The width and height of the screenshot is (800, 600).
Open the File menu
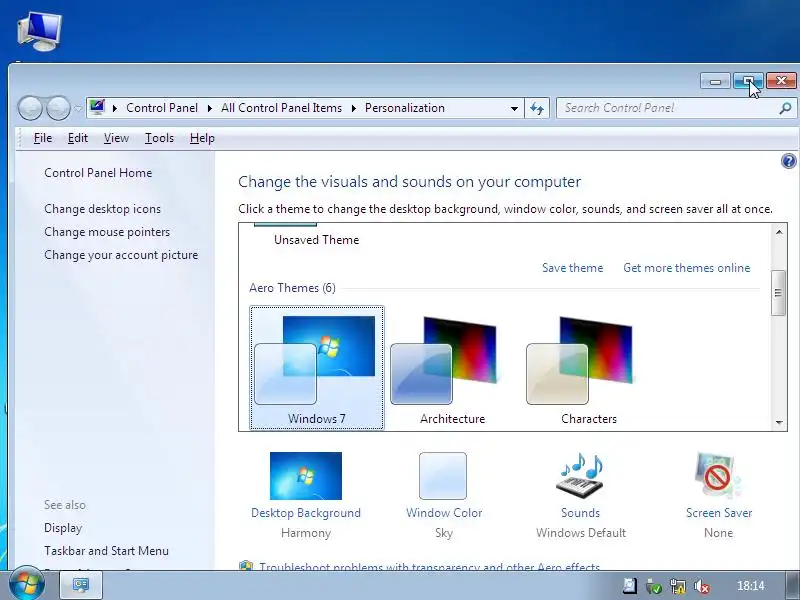(x=43, y=138)
